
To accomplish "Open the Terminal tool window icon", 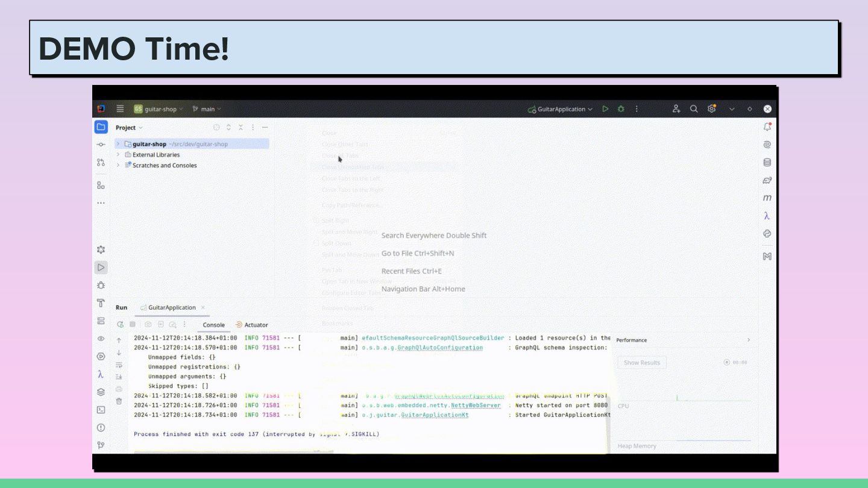I will 101,410.
